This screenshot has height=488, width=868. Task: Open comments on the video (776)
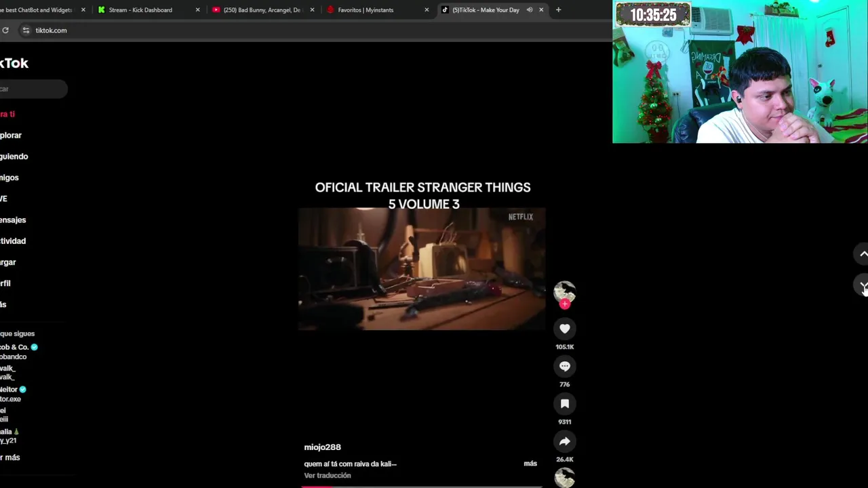pyautogui.click(x=564, y=366)
